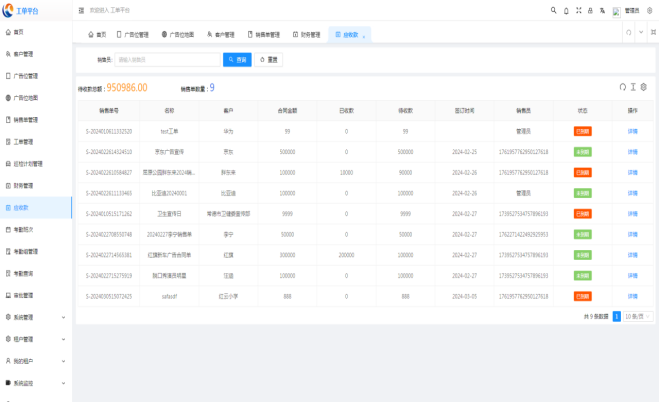659x402 pixels.
Task: Collapse the sidebar with the menu fold icon
Action: click(x=81, y=10)
